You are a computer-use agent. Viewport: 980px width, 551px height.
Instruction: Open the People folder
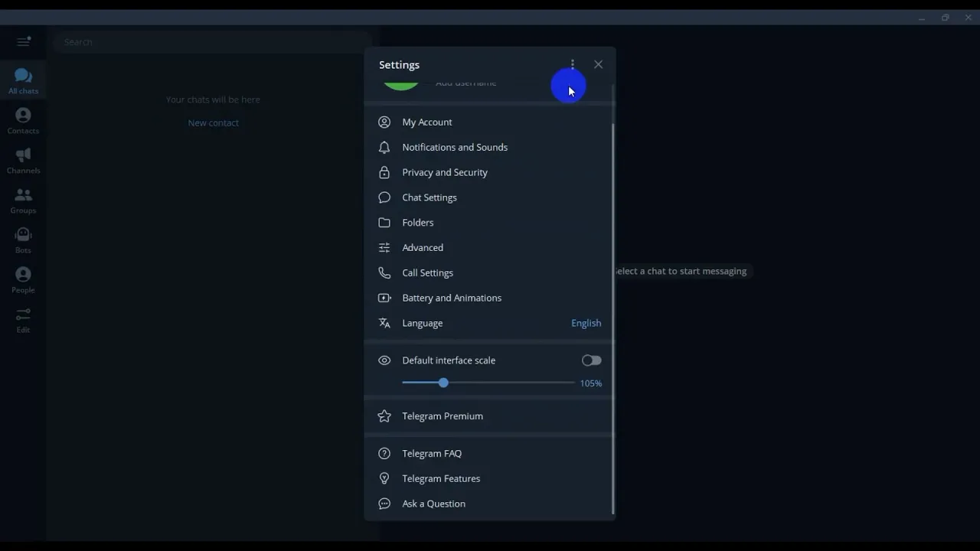[23, 280]
